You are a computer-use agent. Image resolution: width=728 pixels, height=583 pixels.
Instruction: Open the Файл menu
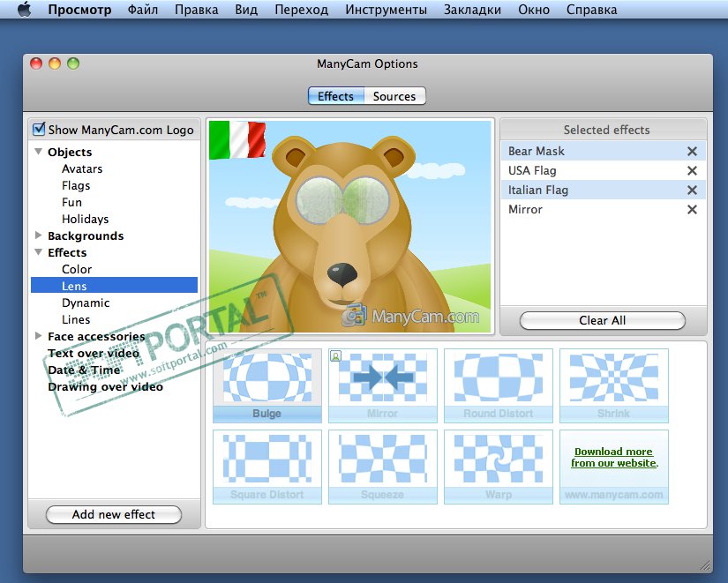pos(143,10)
